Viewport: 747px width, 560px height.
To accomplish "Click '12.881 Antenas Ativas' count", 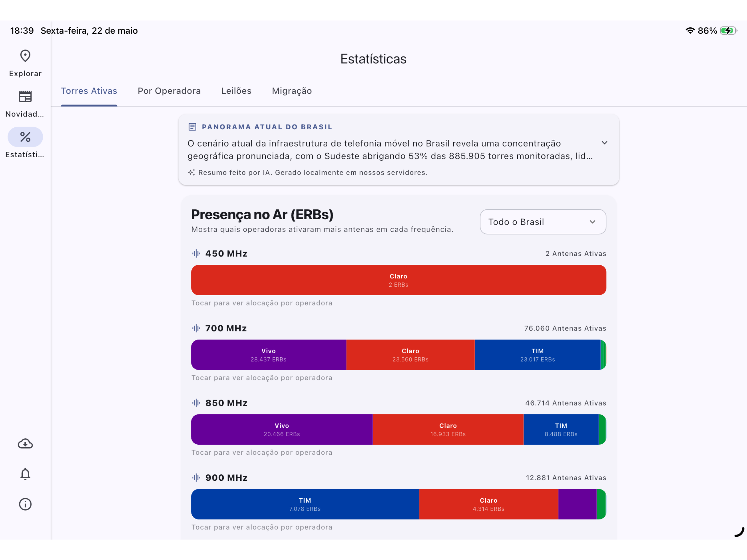I will [566, 478].
